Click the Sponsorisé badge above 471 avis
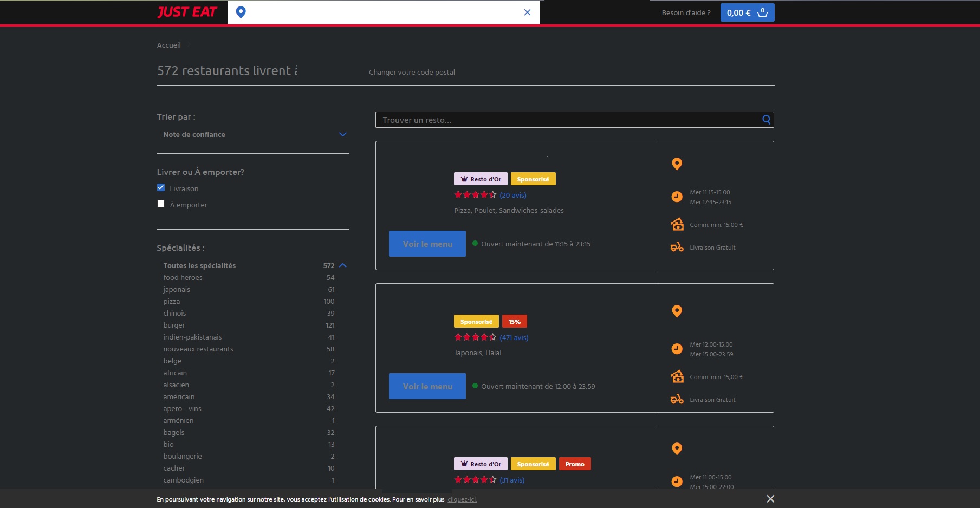 pos(476,321)
